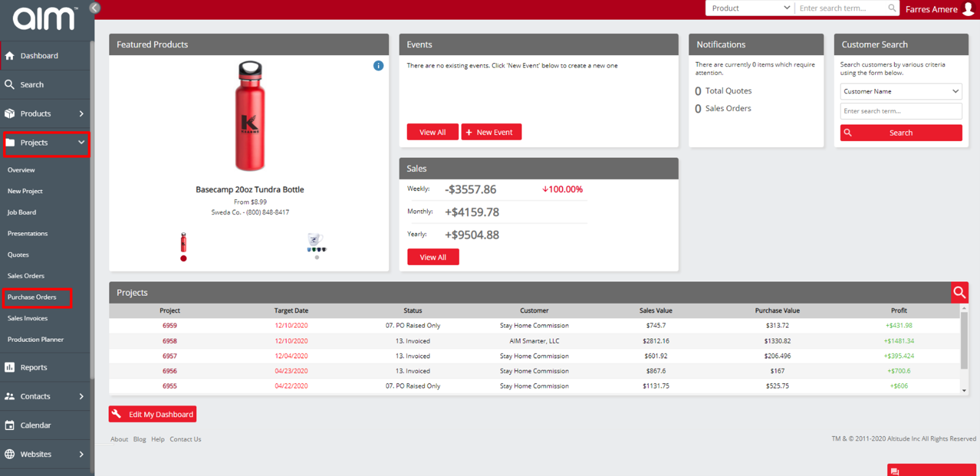980x476 pixels.
Task: Open the Search sidebar item
Action: pos(45,85)
